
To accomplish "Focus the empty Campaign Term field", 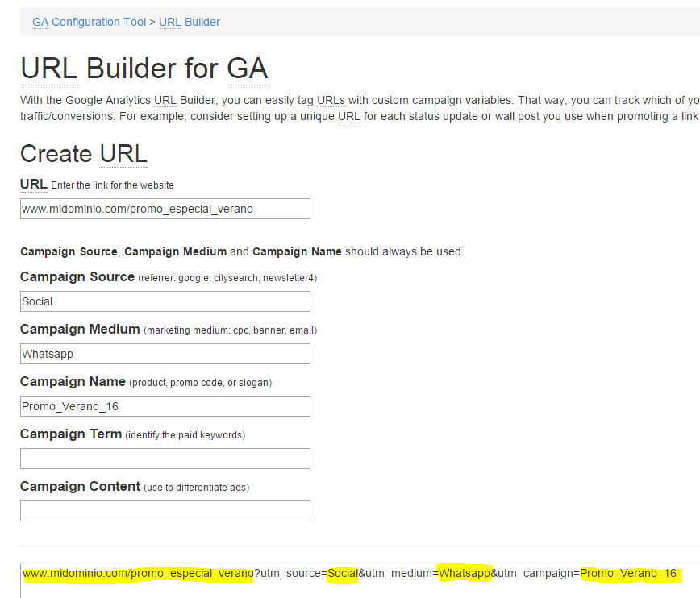I will tap(165, 459).
